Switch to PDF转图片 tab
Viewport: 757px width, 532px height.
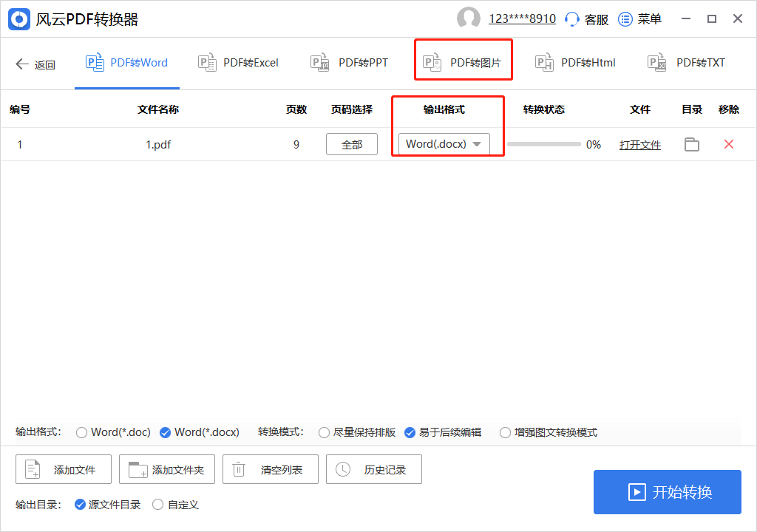[463, 63]
